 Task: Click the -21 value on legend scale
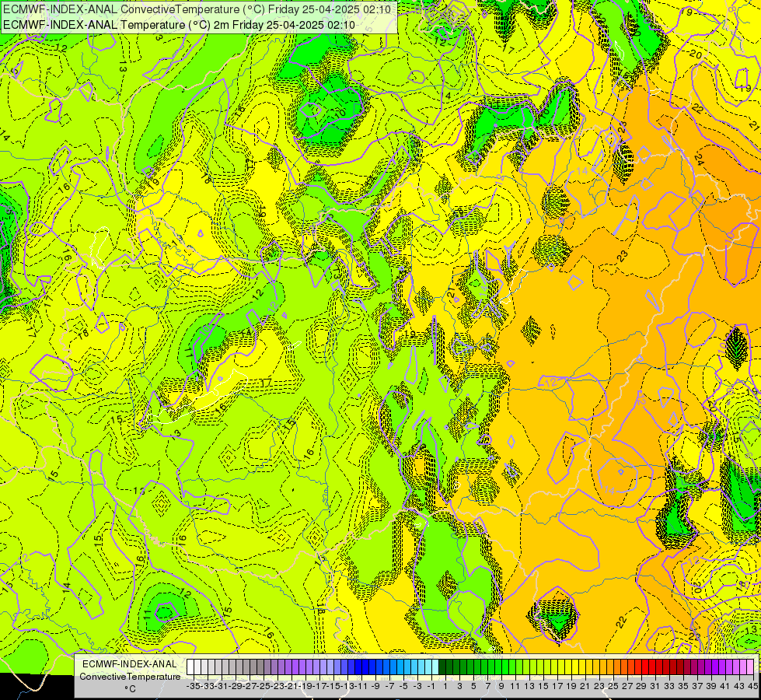292,686
